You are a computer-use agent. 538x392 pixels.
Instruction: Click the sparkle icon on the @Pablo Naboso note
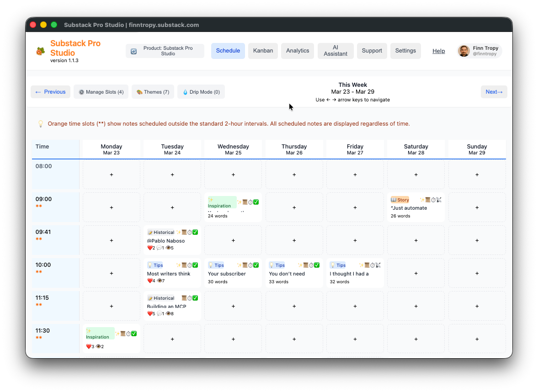coord(178,232)
